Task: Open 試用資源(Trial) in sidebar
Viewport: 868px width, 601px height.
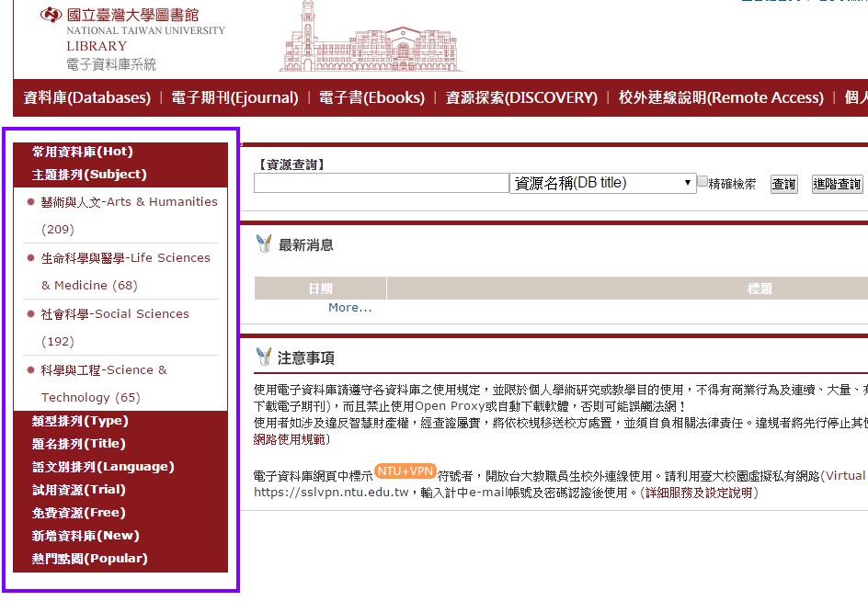Action: (x=78, y=490)
